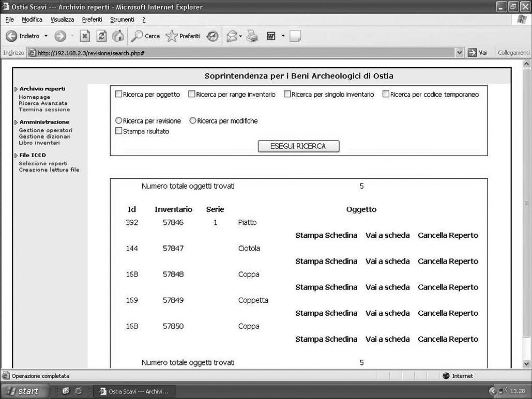Viewport: 532px width, 399px height.
Task: Open the ? help menu
Action: pos(144,20)
